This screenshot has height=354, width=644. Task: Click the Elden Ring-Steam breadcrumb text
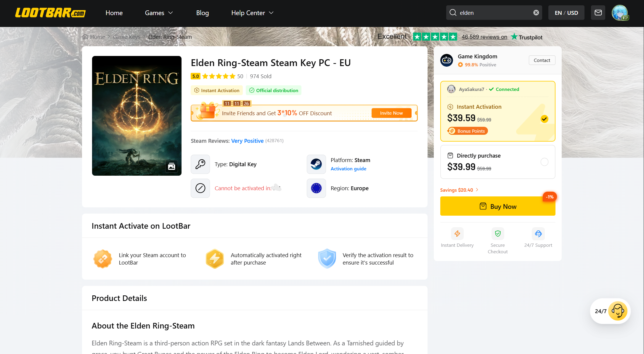click(170, 37)
